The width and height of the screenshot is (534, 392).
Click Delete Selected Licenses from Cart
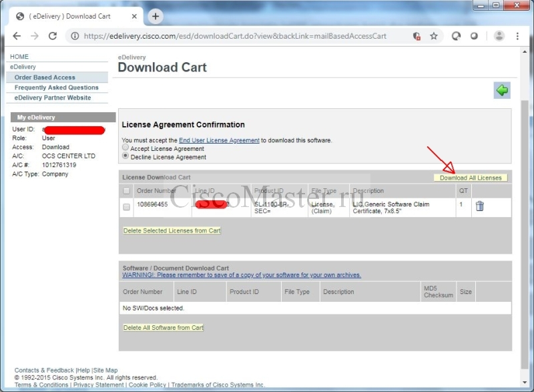pyautogui.click(x=172, y=230)
